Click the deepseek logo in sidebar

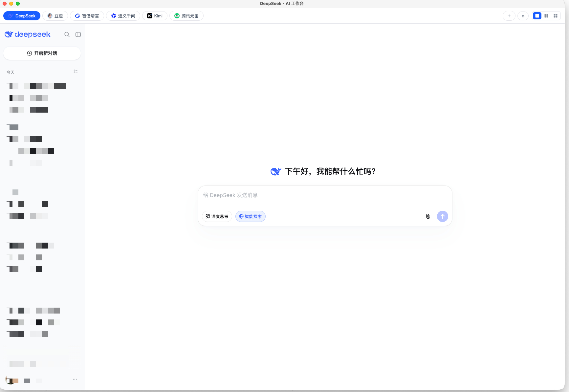coord(28,34)
